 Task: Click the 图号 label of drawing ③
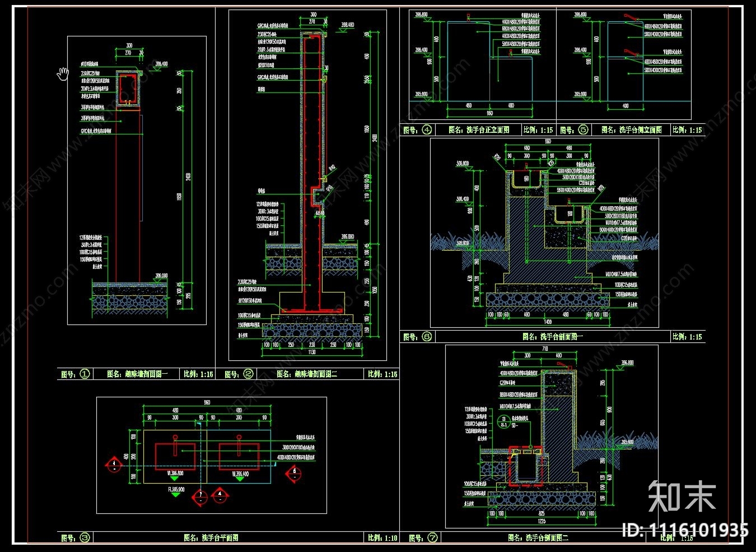68,537
